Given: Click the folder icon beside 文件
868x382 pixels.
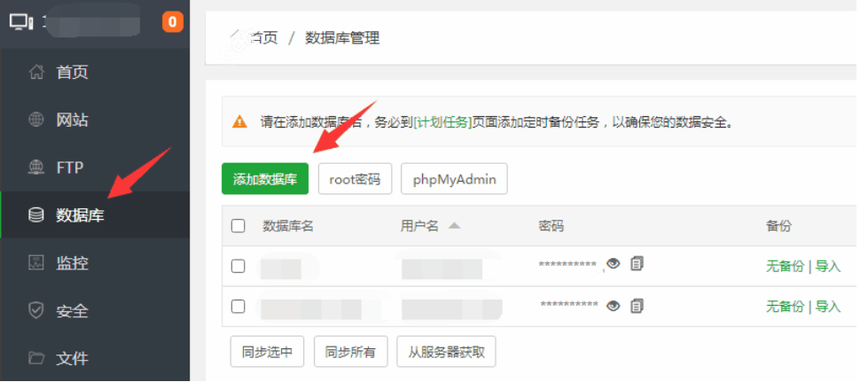Looking at the screenshot, I should pyautogui.click(x=36, y=358).
